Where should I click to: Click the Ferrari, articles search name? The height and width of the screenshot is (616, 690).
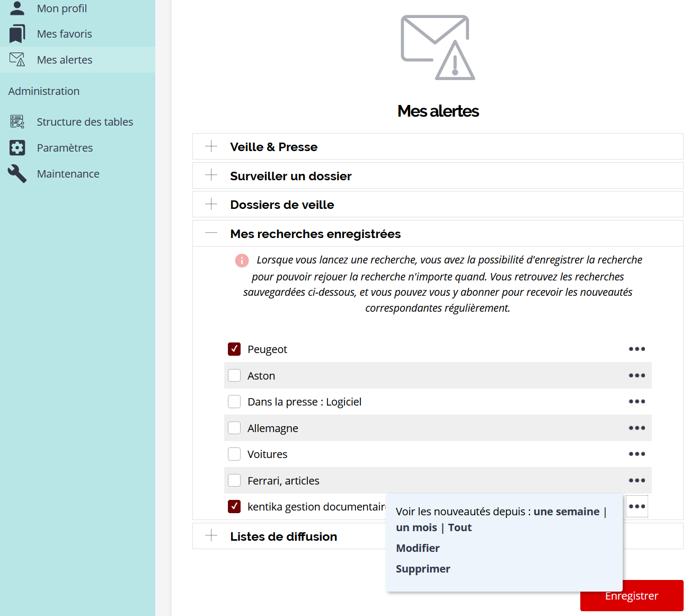coord(284,481)
